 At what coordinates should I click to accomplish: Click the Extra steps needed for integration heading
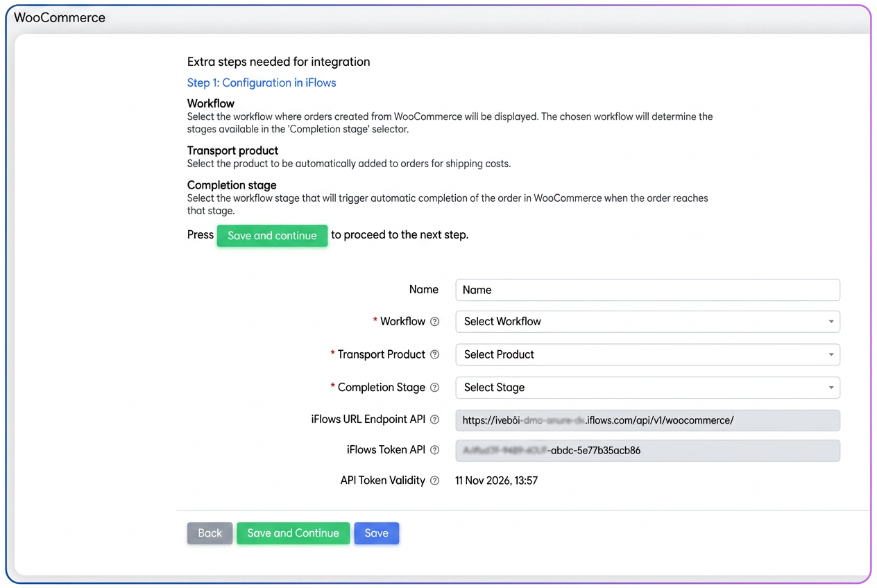pos(278,62)
